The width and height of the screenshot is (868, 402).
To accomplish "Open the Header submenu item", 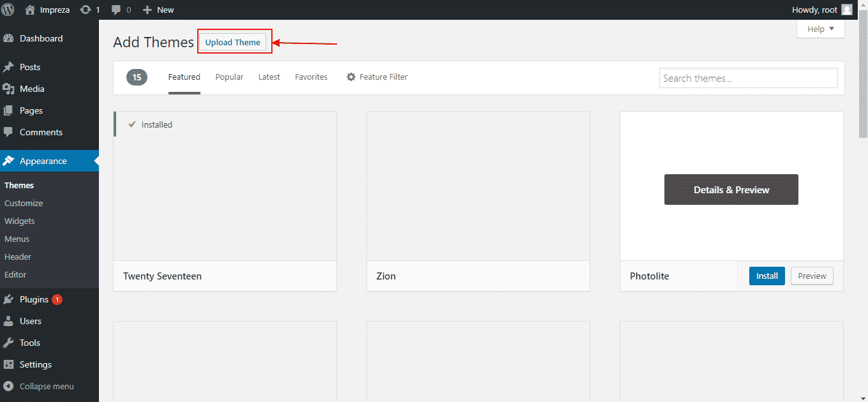I will pyautogui.click(x=18, y=257).
